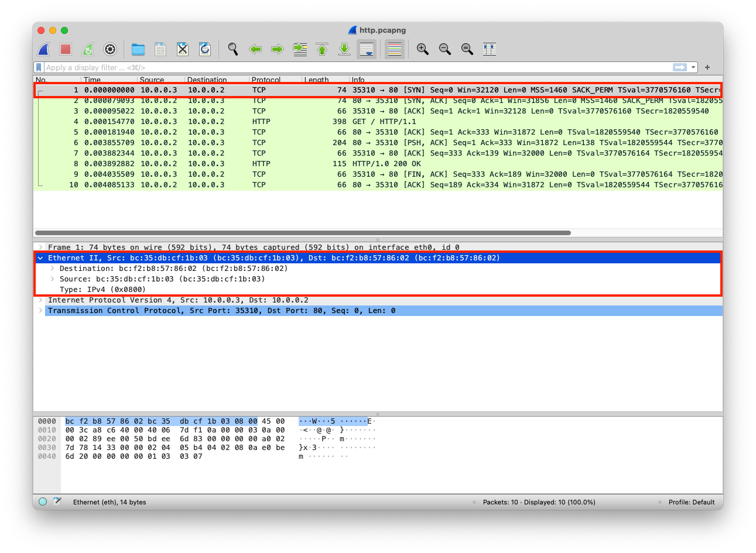Image resolution: width=756 pixels, height=553 pixels.
Task: Click the go to first packet icon
Action: click(x=321, y=49)
